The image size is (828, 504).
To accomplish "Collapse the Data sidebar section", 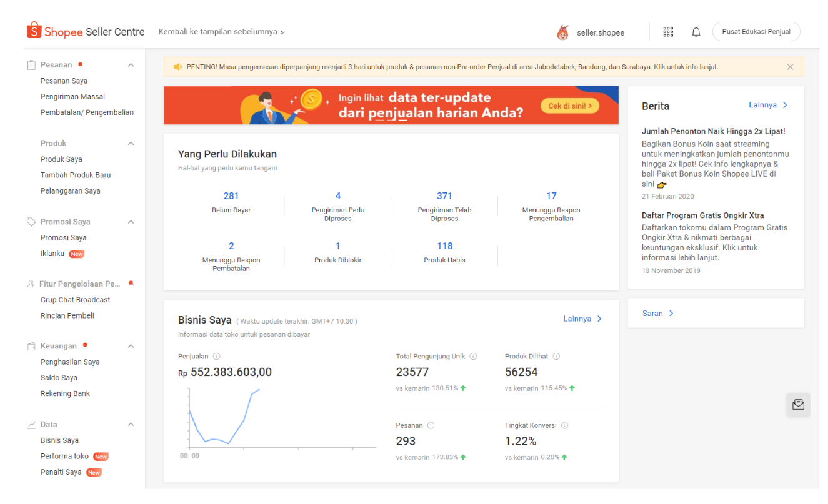I will [131, 424].
